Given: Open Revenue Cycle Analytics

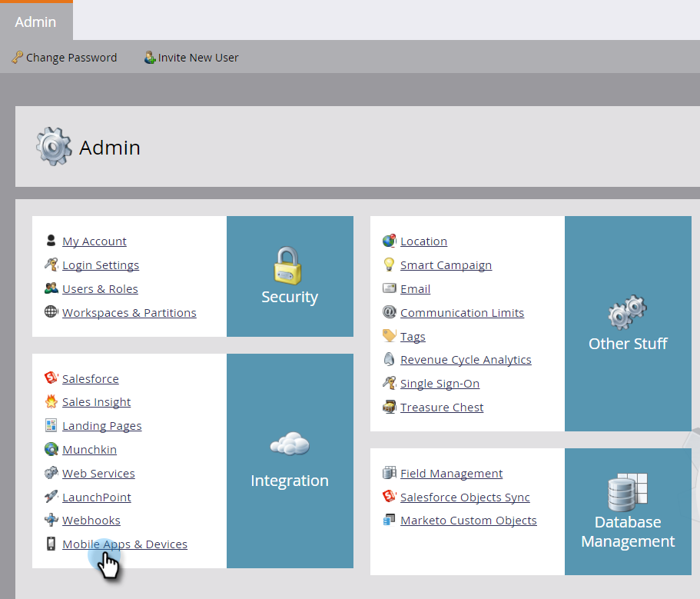Looking at the screenshot, I should tap(466, 360).
